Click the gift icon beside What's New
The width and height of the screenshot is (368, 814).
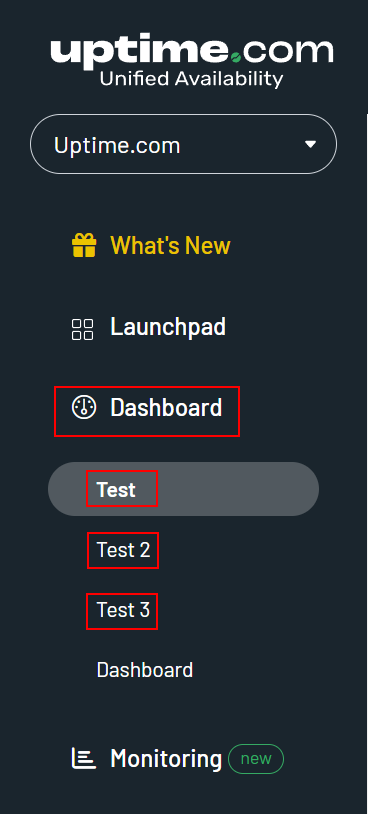(84, 245)
